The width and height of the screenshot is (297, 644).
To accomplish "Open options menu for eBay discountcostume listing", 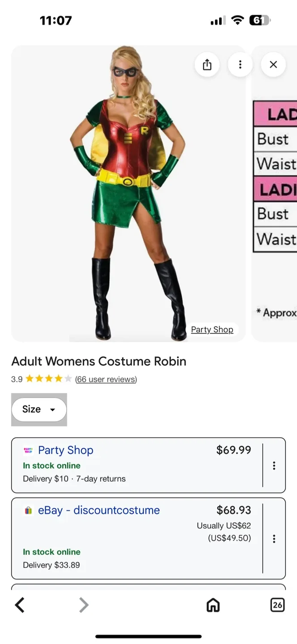I will click(274, 539).
